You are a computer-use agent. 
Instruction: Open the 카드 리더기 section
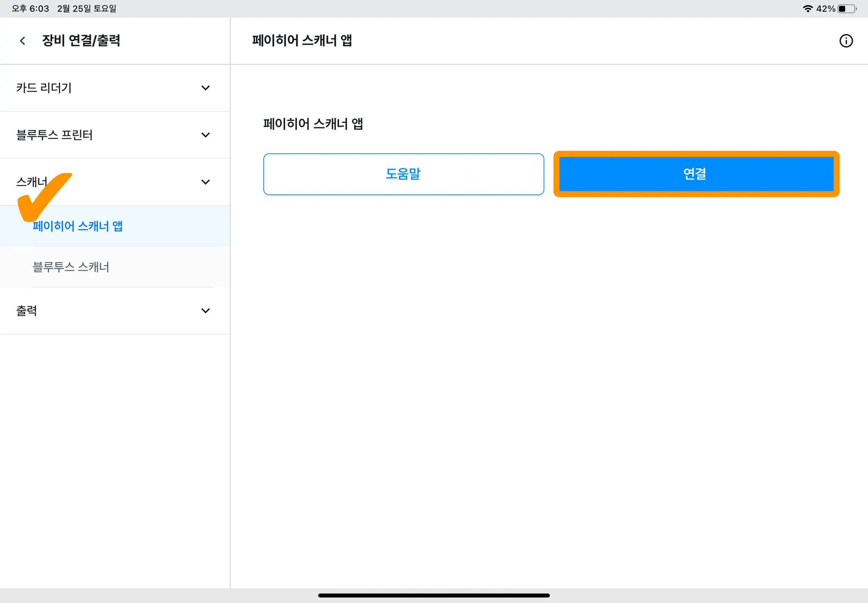pyautogui.click(x=44, y=88)
